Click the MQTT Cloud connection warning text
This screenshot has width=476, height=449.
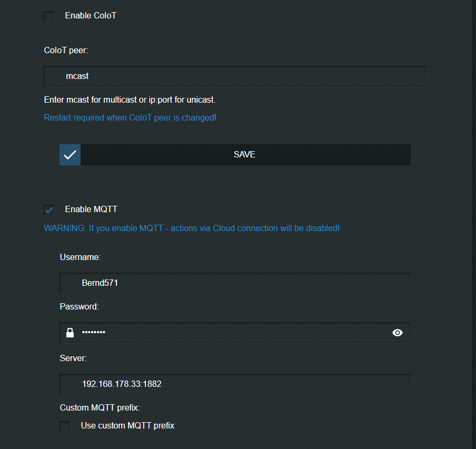(x=192, y=228)
